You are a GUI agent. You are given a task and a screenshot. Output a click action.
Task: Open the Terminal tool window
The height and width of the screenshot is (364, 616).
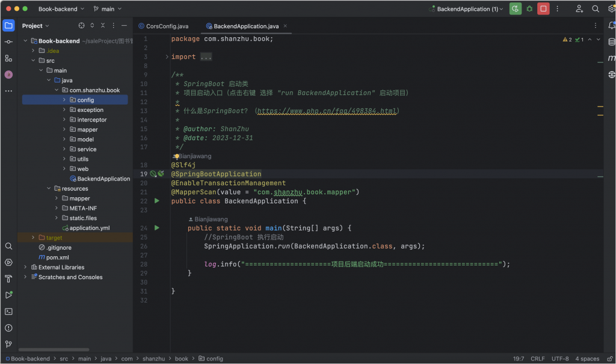[x=8, y=312]
